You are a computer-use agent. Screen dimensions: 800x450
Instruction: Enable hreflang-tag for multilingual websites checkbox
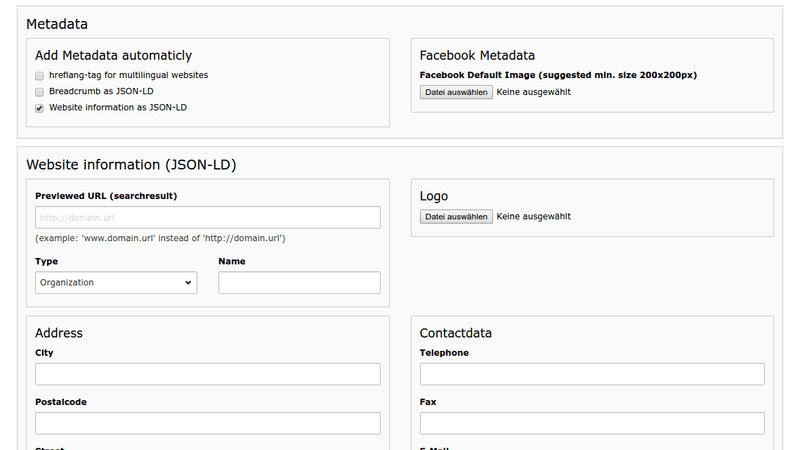[39, 76]
